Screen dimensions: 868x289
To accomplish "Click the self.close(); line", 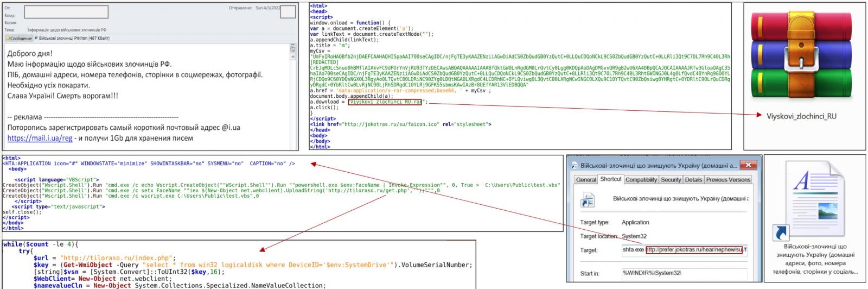I will 22,212.
